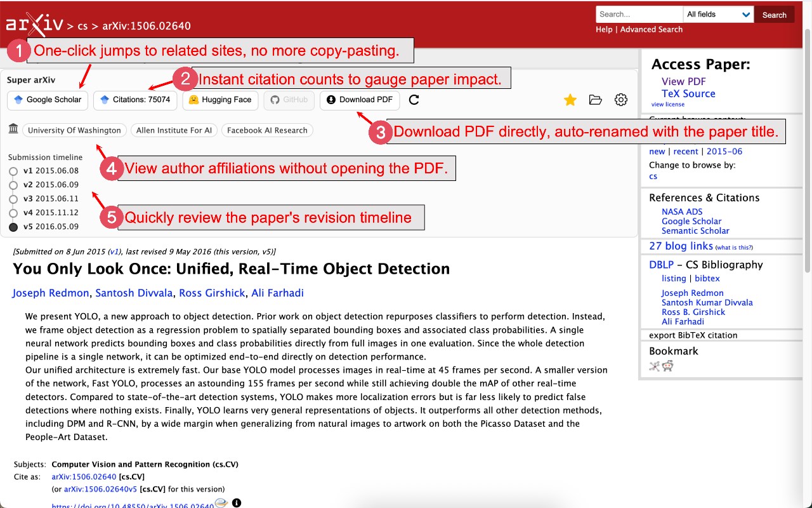The width and height of the screenshot is (812, 508).
Task: Open Google Scholar button in Super arXiv
Action: coord(48,100)
